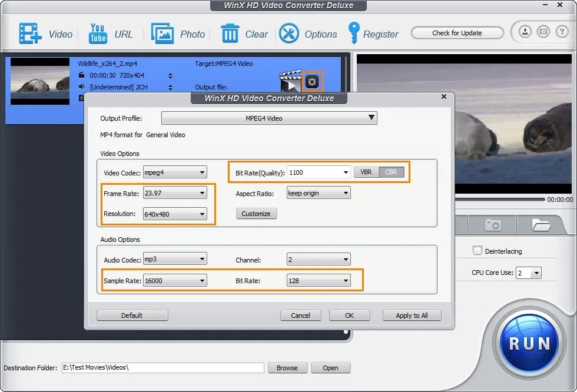Click the Register toolbar label
Image resolution: width=577 pixels, height=392 pixels.
(380, 34)
